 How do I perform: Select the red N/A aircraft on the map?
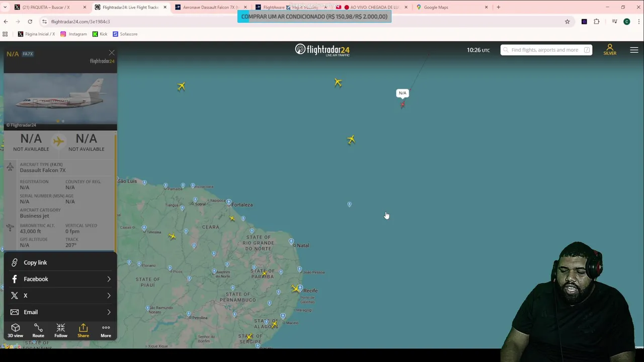403,105
